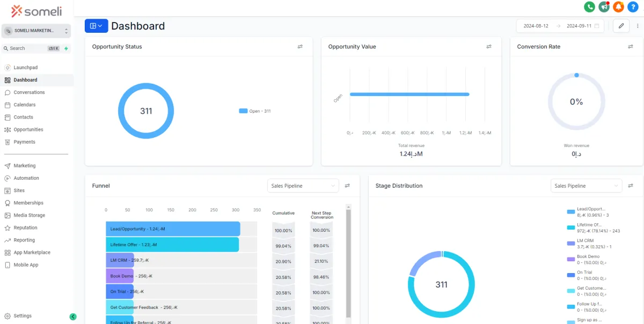This screenshot has height=324, width=644.
Task: Click the Lifetime Offer funnel bar
Action: [x=172, y=245]
